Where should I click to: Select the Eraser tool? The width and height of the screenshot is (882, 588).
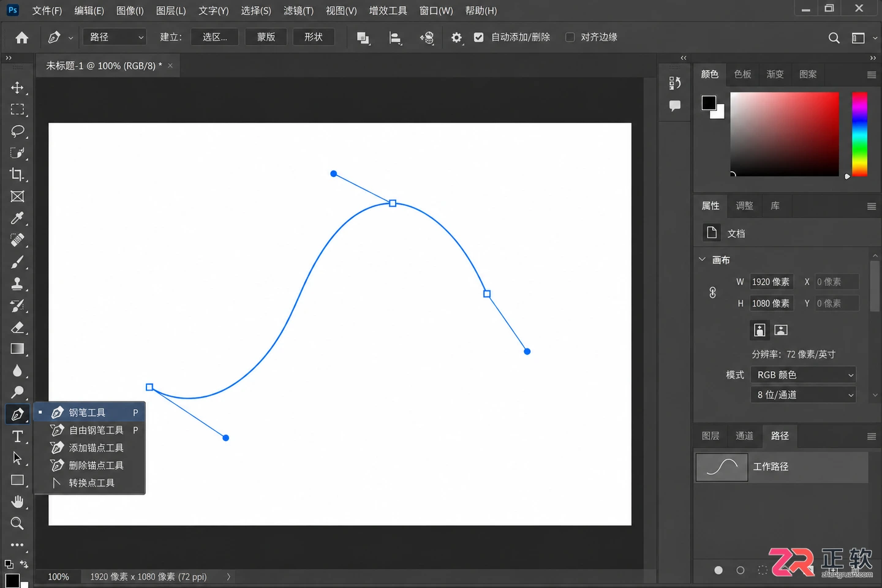click(x=17, y=327)
